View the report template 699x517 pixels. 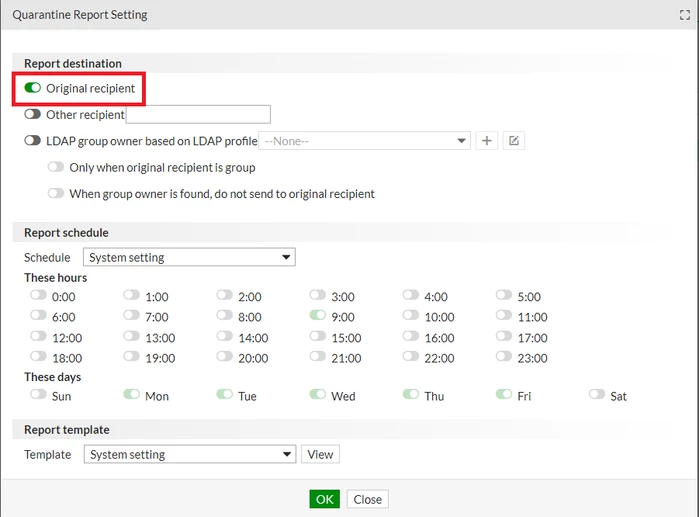pos(320,454)
